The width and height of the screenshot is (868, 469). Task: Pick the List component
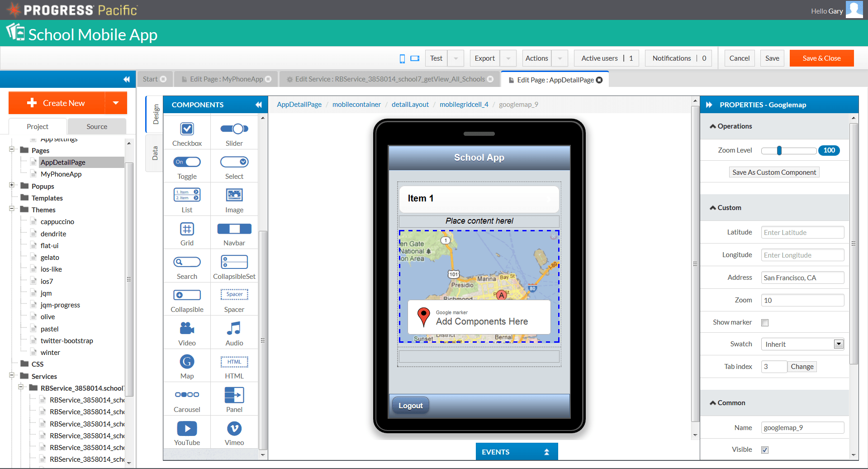click(x=187, y=201)
